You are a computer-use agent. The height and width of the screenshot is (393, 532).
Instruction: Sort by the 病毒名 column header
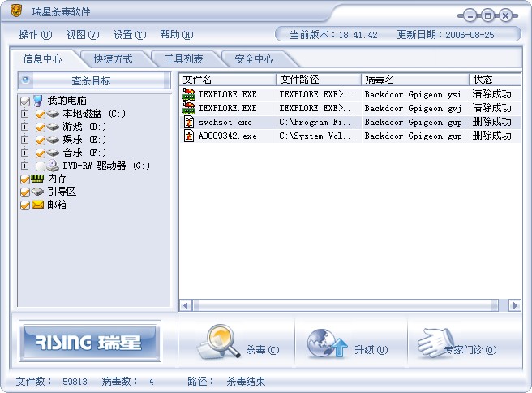click(x=415, y=80)
